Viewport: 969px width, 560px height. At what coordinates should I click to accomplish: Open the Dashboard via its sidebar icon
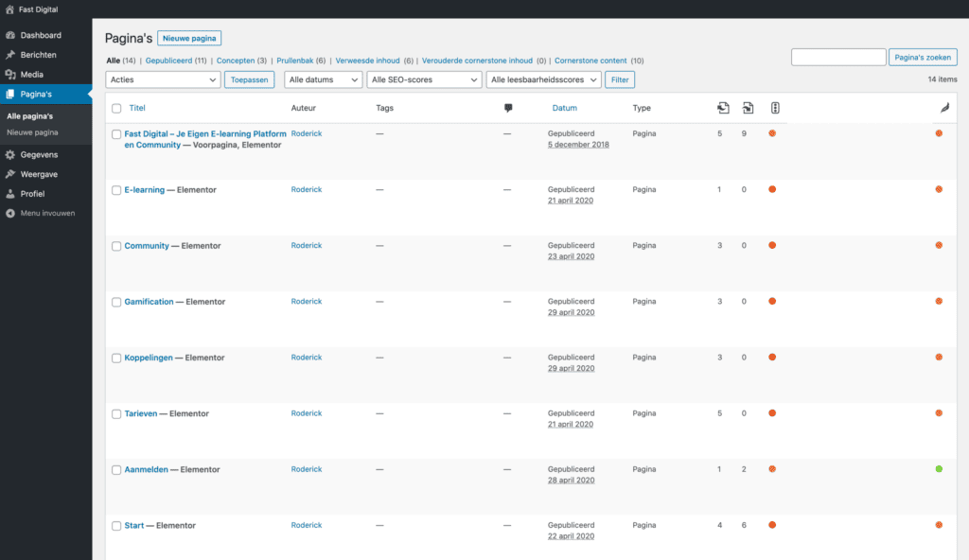coord(10,35)
